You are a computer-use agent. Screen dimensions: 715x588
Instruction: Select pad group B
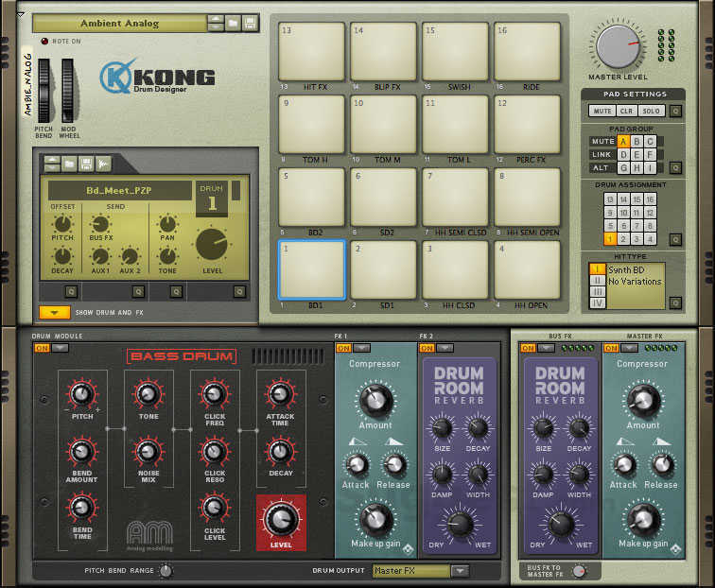click(x=636, y=142)
